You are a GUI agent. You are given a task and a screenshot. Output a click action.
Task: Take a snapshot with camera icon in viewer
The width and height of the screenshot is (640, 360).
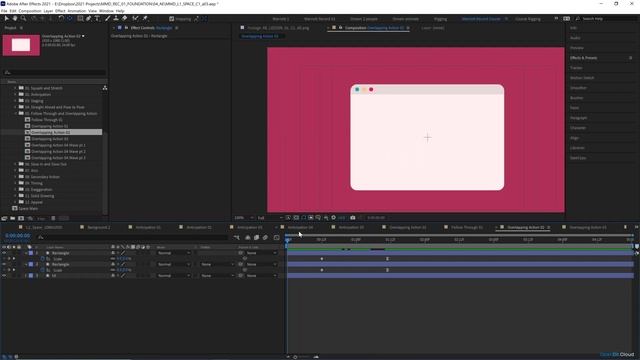click(353, 218)
